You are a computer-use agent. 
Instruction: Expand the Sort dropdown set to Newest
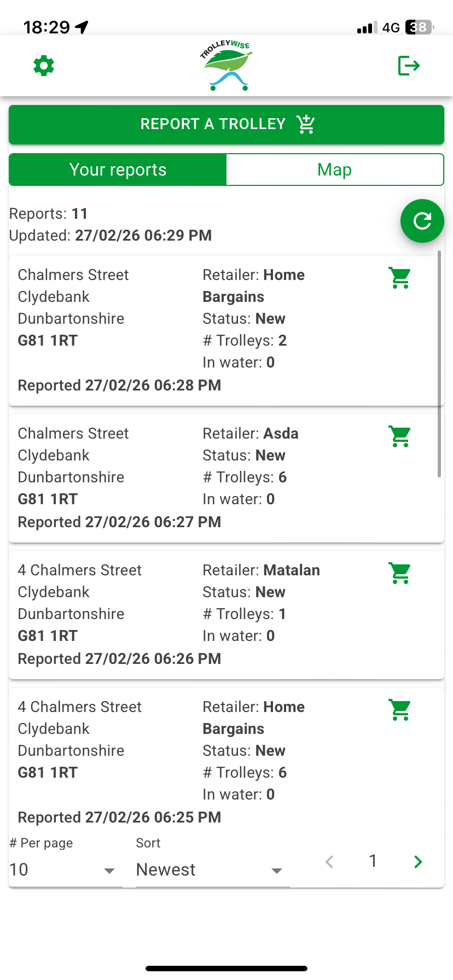point(211,870)
